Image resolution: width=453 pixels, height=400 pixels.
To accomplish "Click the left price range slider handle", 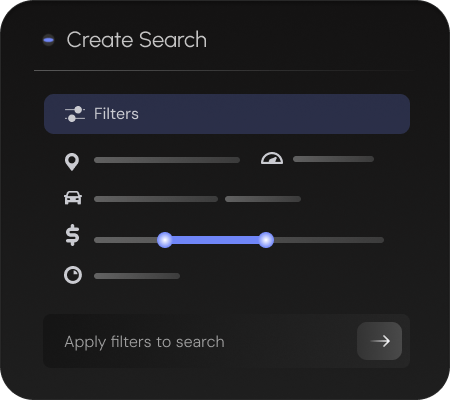I will (x=165, y=240).
